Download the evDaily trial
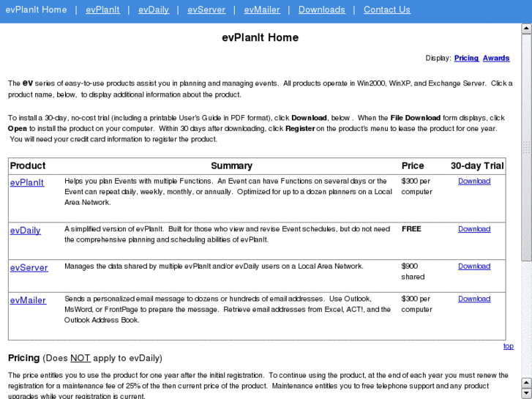This screenshot has width=532, height=399. pyautogui.click(x=474, y=229)
